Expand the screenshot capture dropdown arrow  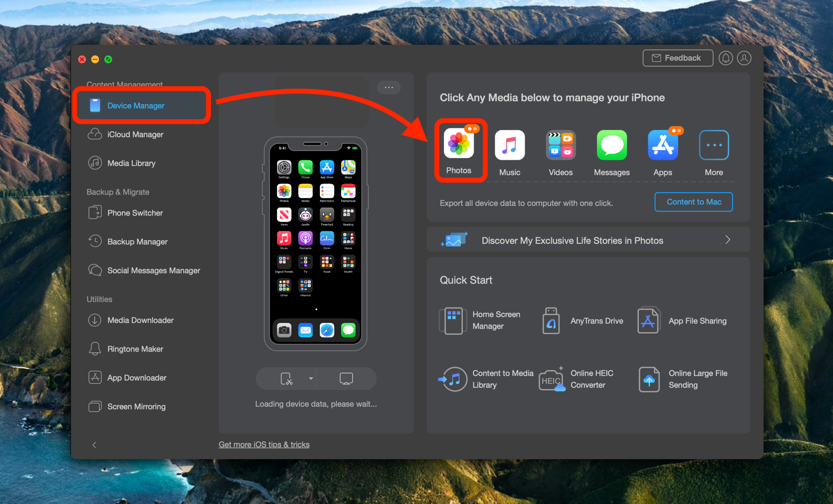pyautogui.click(x=310, y=379)
